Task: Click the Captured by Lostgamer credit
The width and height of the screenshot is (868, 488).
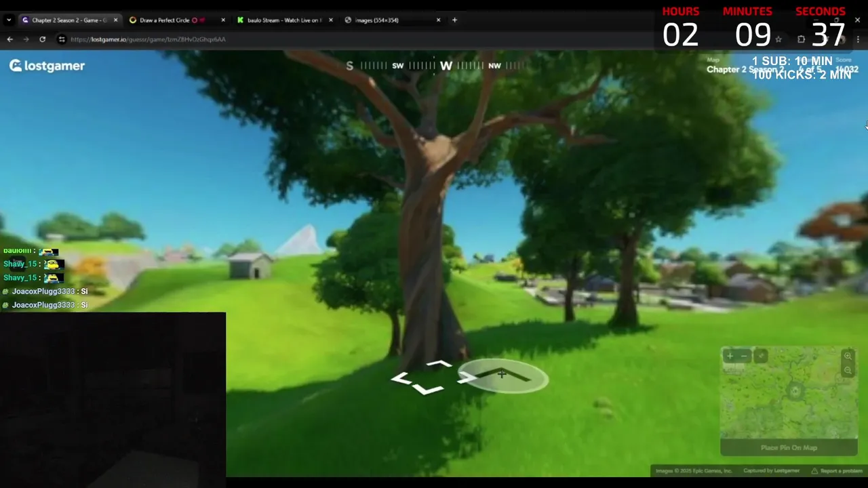Action: (772, 471)
